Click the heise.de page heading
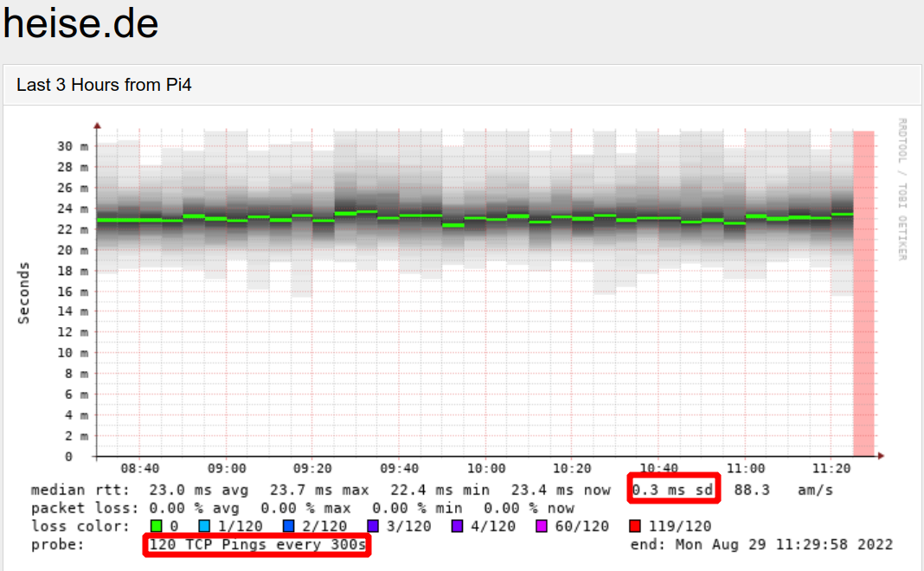This screenshot has width=924, height=571. pyautogui.click(x=80, y=23)
